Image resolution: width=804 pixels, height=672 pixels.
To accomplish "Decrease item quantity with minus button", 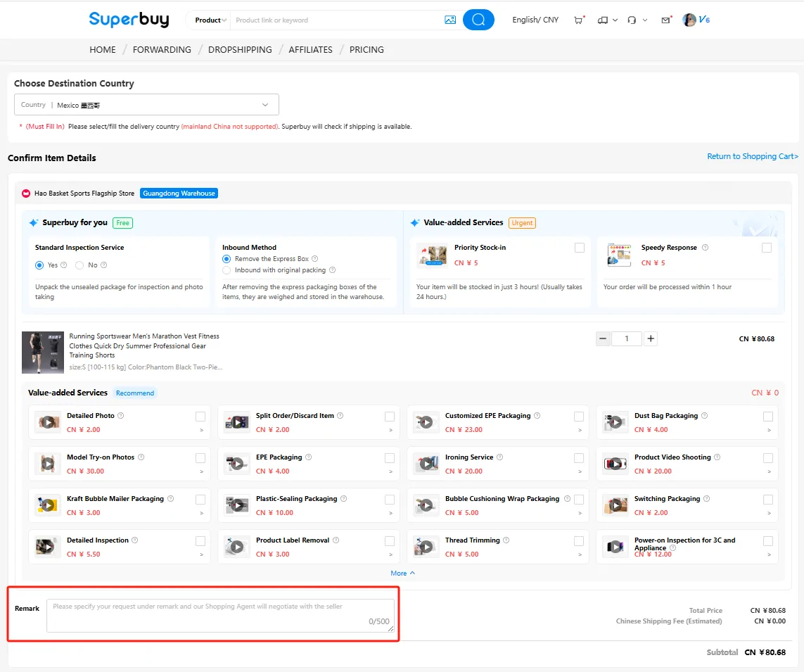I will coord(603,338).
